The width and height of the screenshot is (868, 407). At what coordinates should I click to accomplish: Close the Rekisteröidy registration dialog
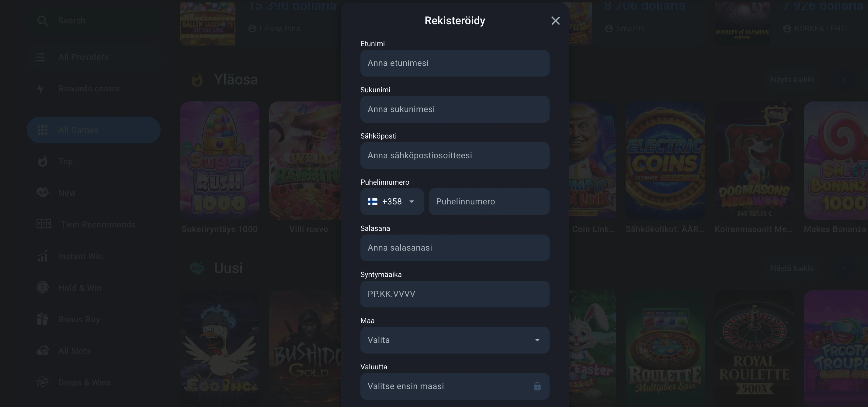point(555,21)
